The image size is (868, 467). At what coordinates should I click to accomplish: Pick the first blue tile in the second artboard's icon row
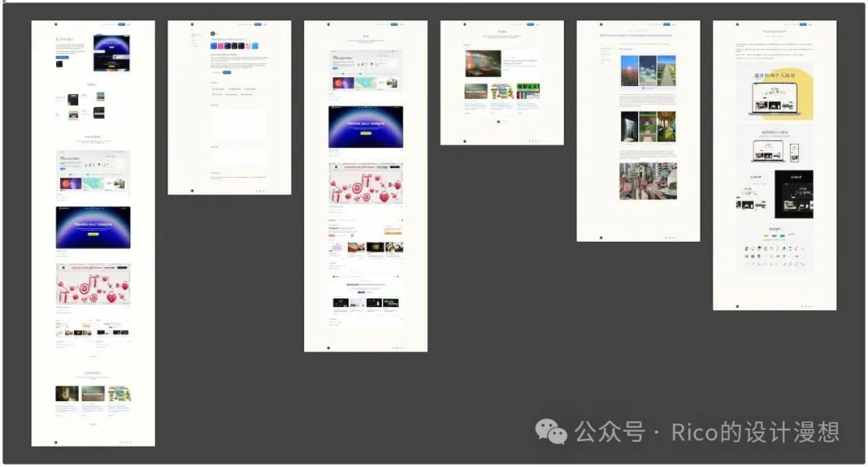pos(215,46)
